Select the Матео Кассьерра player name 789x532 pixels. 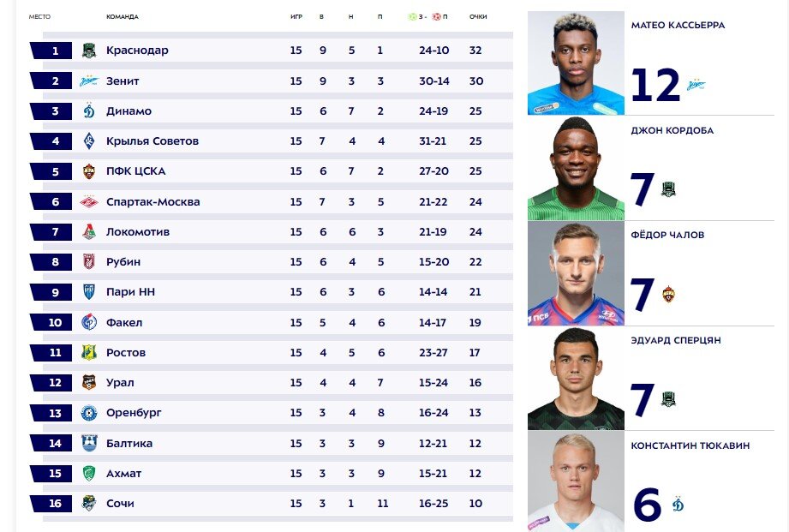(678, 25)
